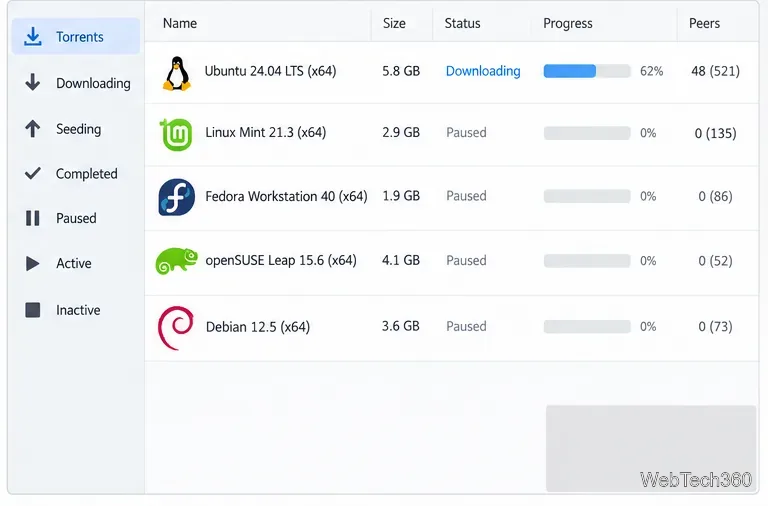Viewport: 768px width, 506px height.
Task: Sort by the Size column header
Action: [x=394, y=23]
